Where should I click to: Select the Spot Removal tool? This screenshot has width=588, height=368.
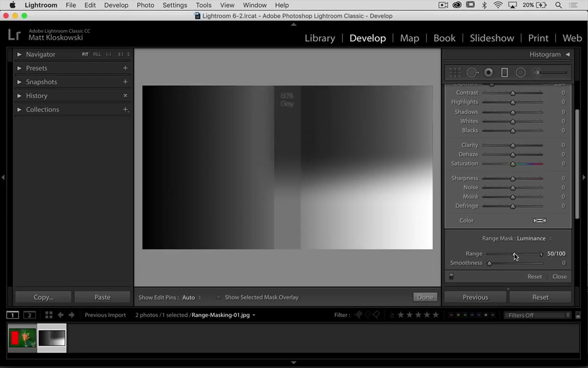472,73
